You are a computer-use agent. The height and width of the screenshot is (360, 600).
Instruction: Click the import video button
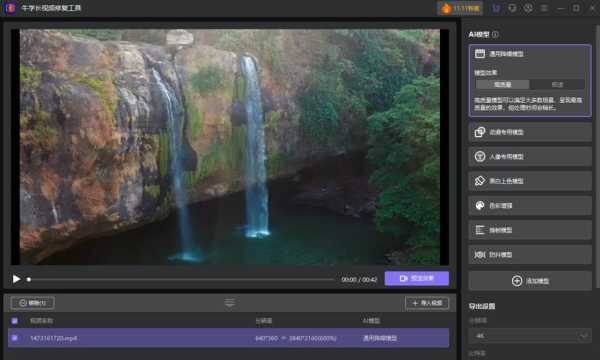click(427, 303)
